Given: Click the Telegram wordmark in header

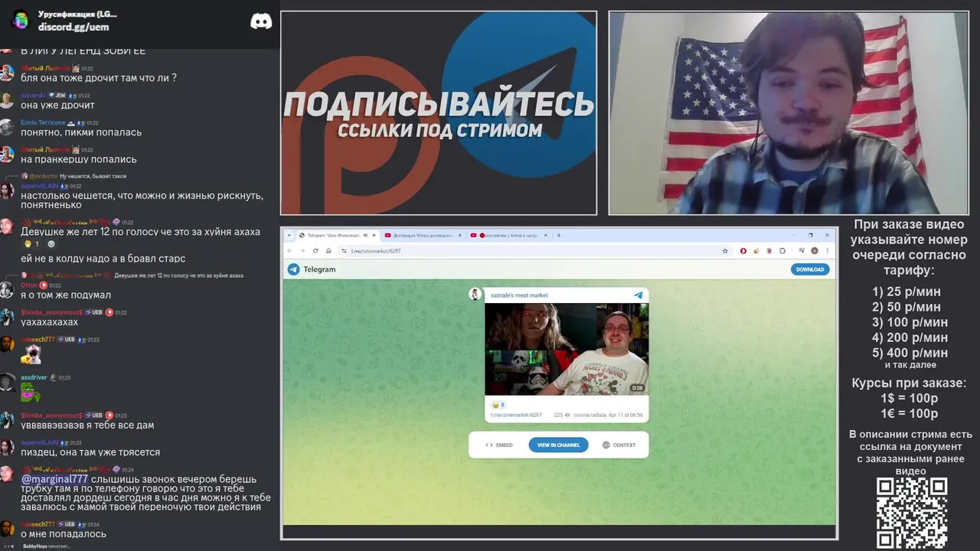Looking at the screenshot, I should coord(319,269).
